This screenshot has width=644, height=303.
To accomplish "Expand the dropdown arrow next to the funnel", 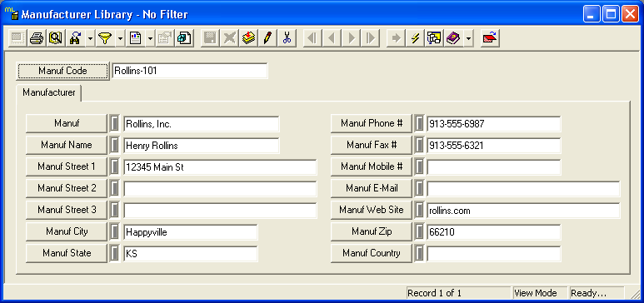I will coord(120,38).
